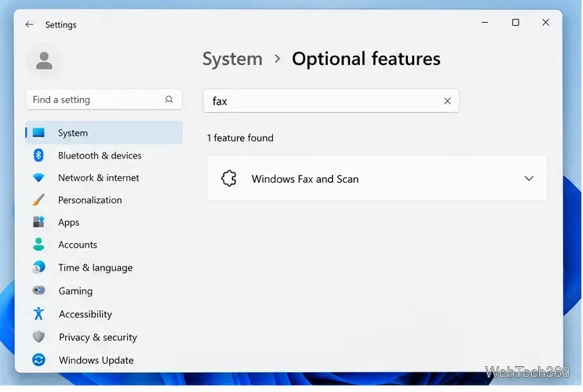Viewport: 583px width, 392px height.
Task: Maximize the Settings window
Action: pos(516,22)
